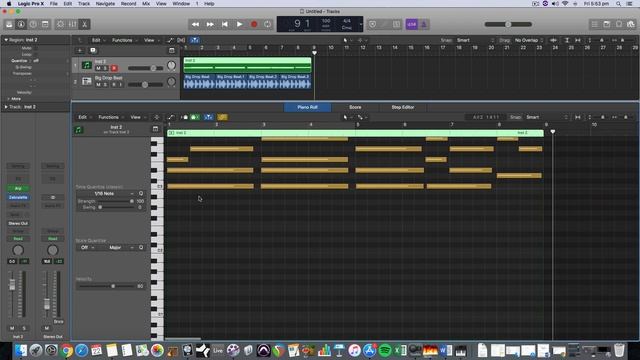
Task: Toggle Cycle mode button
Action: click(267, 24)
